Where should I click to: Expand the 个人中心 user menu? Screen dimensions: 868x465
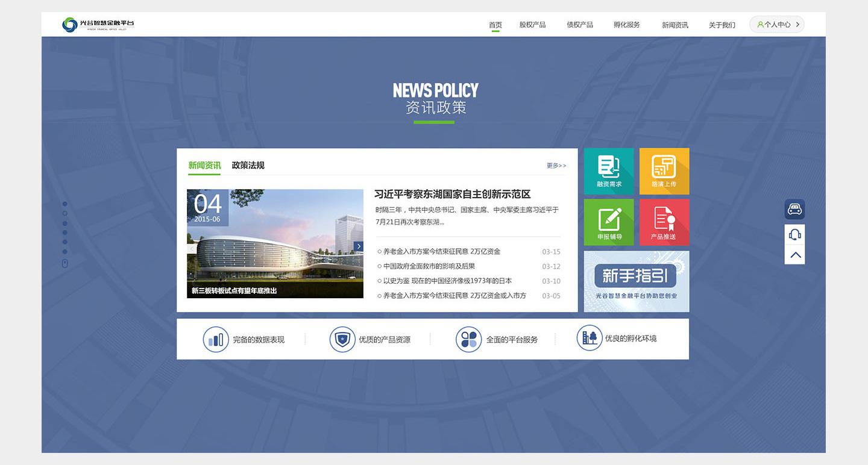(777, 25)
